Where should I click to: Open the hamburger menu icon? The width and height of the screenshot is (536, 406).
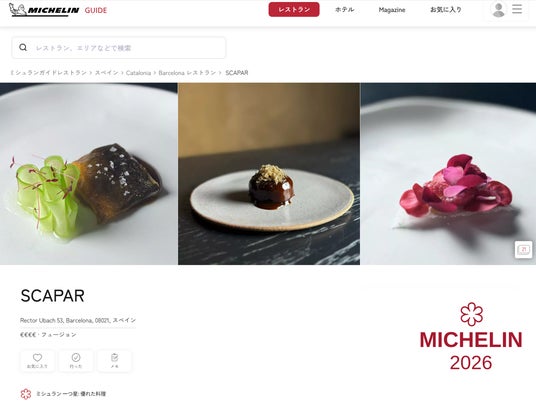[517, 9]
